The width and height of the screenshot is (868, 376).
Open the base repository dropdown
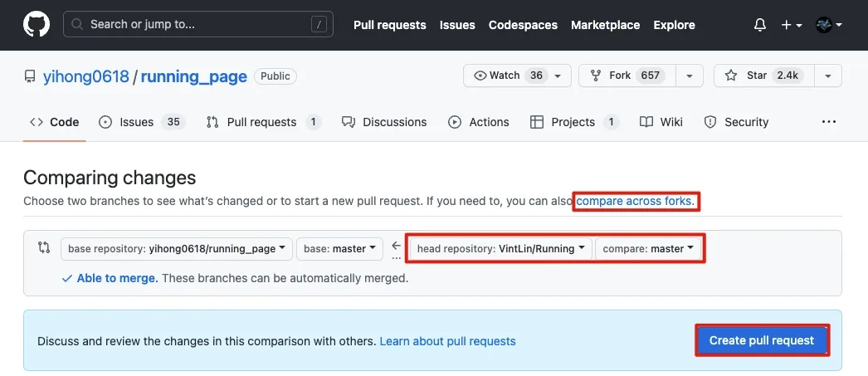point(177,249)
